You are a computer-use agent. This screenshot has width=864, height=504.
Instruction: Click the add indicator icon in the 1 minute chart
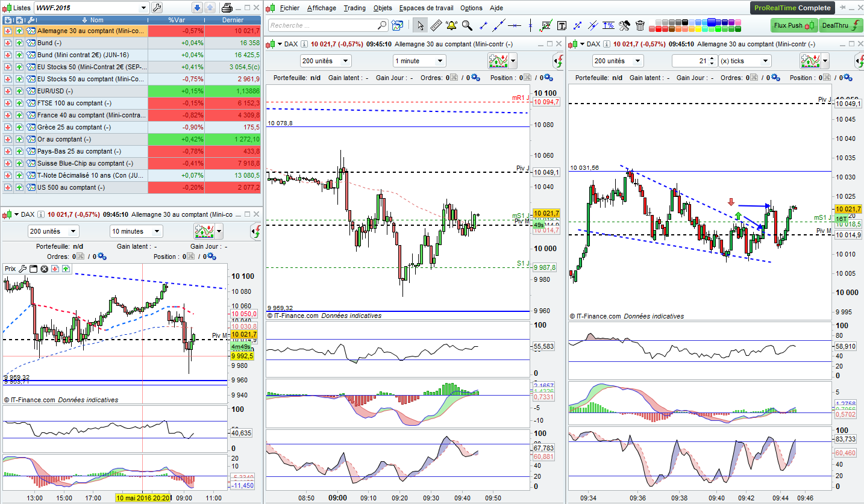point(498,61)
